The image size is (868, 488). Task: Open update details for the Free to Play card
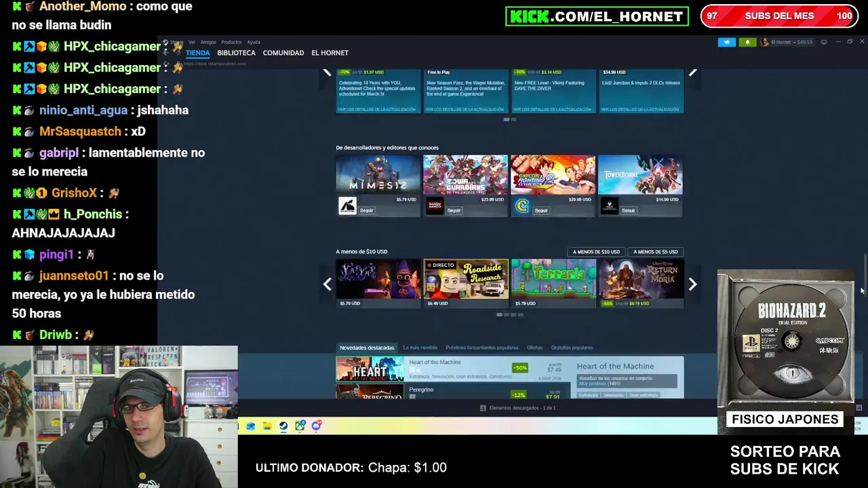(x=466, y=109)
